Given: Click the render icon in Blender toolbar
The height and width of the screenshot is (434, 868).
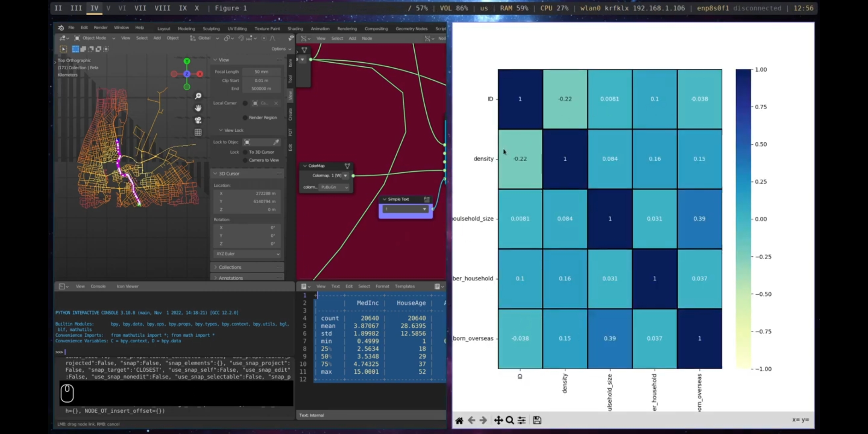Looking at the screenshot, I should click(x=100, y=27).
